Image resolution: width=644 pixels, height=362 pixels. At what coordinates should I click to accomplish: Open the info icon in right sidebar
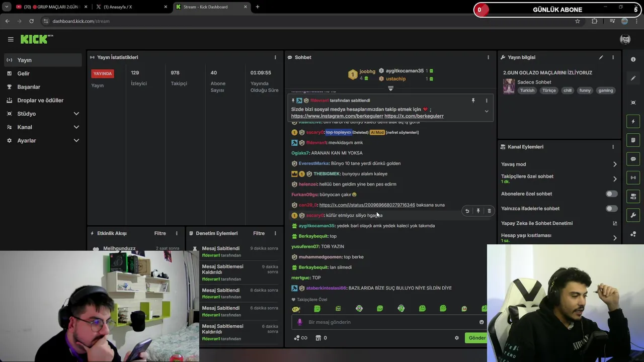[x=633, y=59]
